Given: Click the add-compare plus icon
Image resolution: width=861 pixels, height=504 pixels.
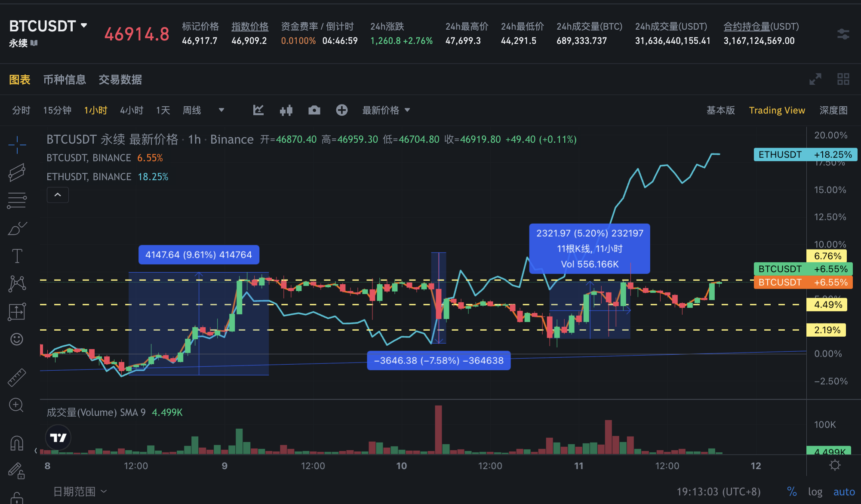Looking at the screenshot, I should tap(342, 111).
